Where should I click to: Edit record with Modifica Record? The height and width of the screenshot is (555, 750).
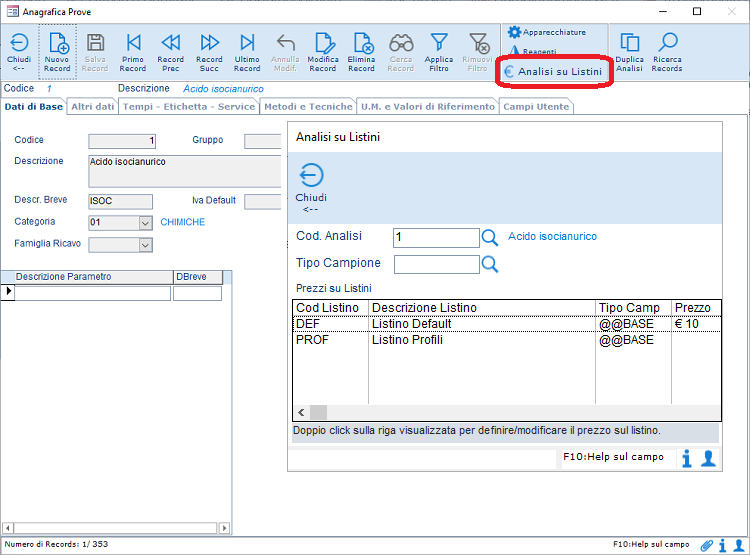click(323, 52)
